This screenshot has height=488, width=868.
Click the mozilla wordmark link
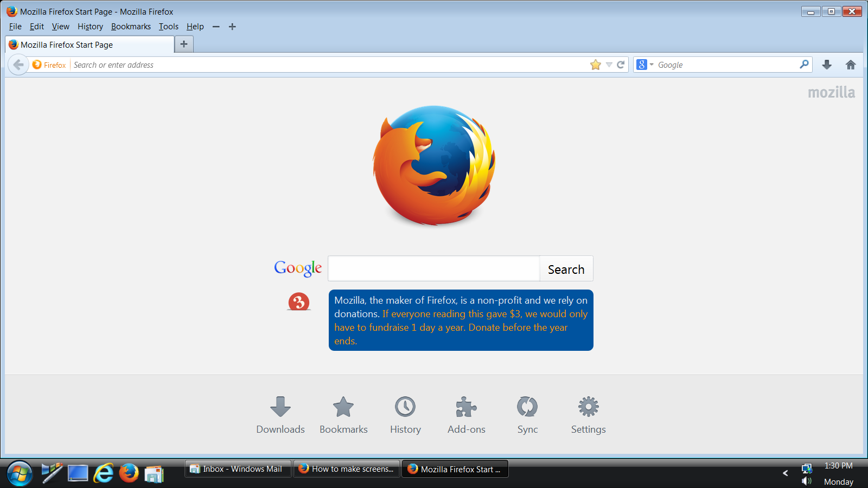tap(831, 93)
